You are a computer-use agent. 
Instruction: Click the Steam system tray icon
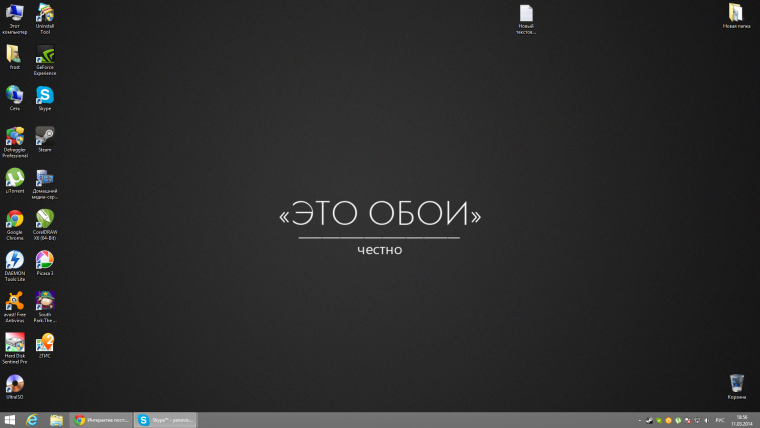point(649,420)
